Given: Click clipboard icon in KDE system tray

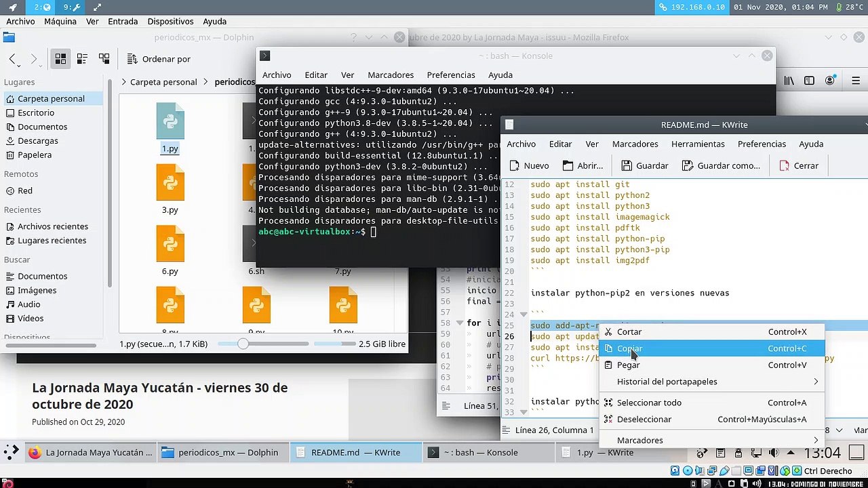Looking at the screenshot, I should coord(721,453).
